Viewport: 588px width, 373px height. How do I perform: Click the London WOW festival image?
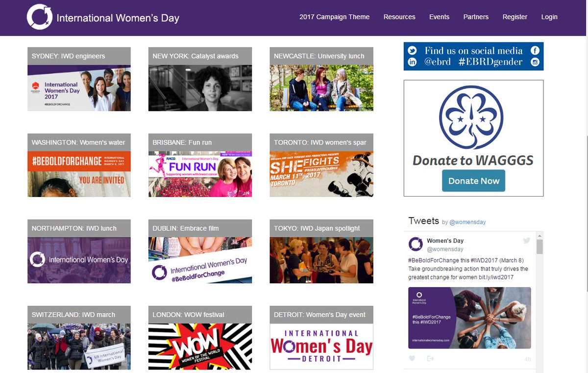point(200,347)
